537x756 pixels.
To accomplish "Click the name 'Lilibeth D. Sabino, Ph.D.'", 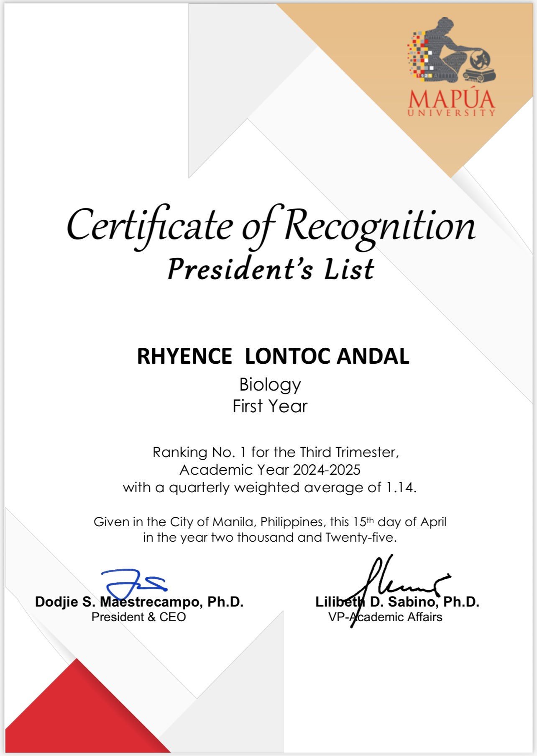I will [397, 602].
